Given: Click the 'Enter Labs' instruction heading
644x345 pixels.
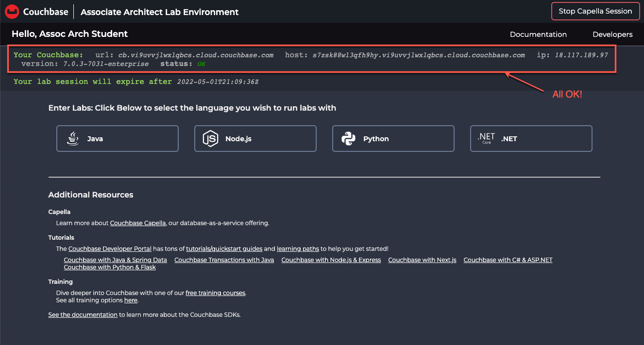Looking at the screenshot, I should pos(192,108).
